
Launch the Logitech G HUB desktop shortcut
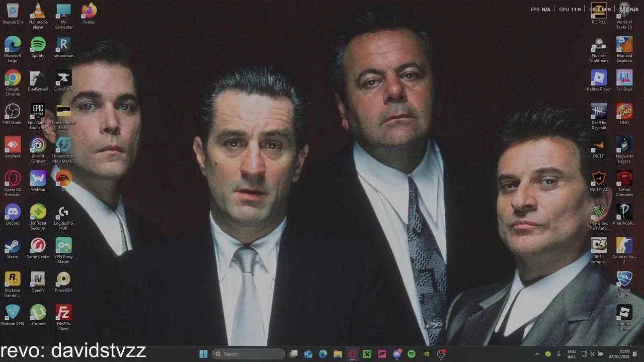point(63,217)
